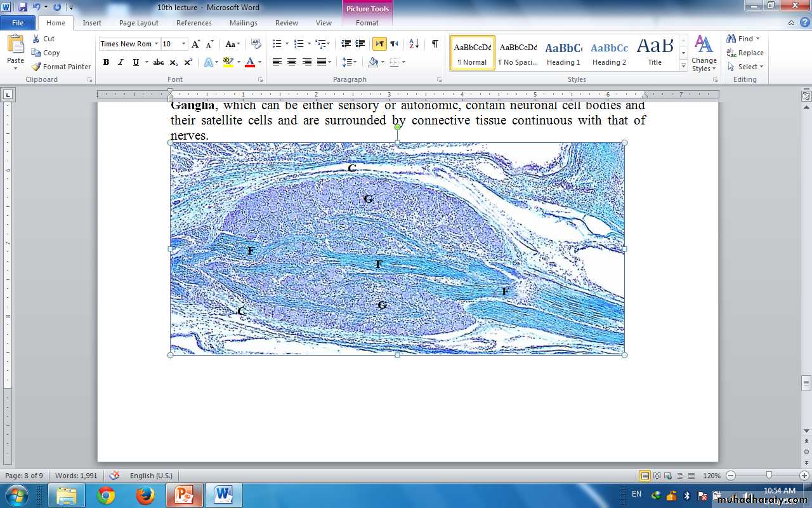Open the font name dropdown

[x=156, y=44]
